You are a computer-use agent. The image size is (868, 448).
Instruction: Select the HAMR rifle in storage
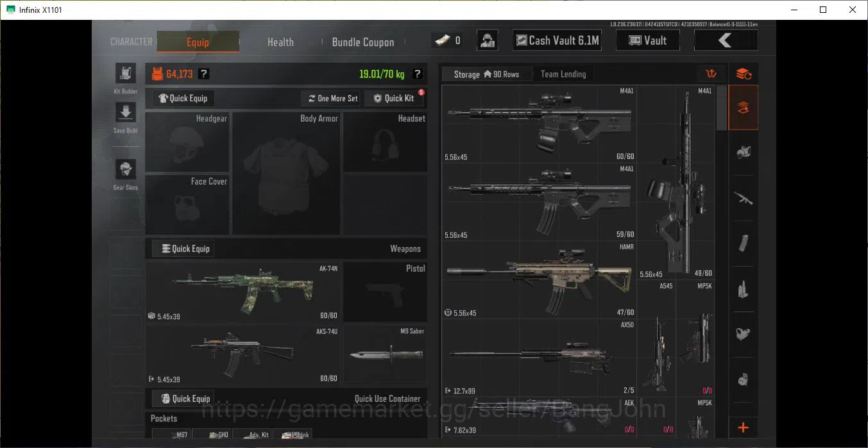point(540,280)
